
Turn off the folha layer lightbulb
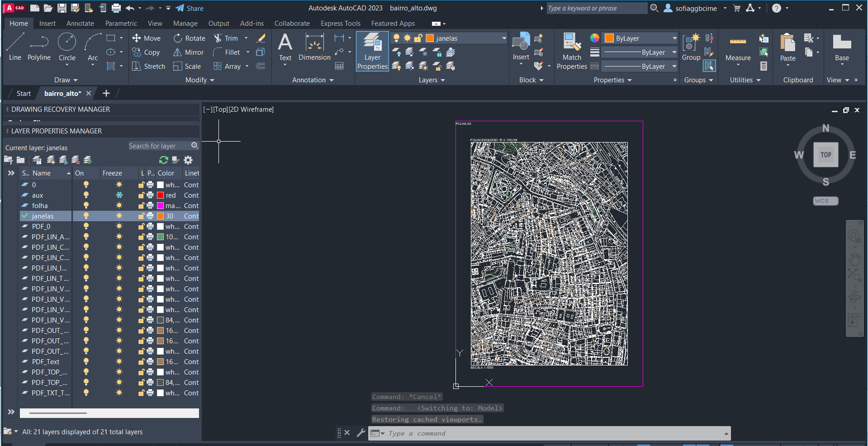[x=86, y=206]
